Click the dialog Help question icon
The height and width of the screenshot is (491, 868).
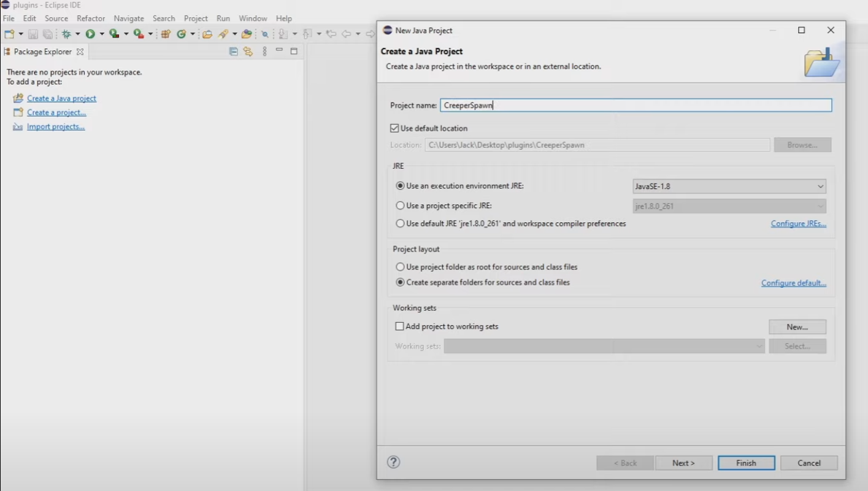(394, 462)
